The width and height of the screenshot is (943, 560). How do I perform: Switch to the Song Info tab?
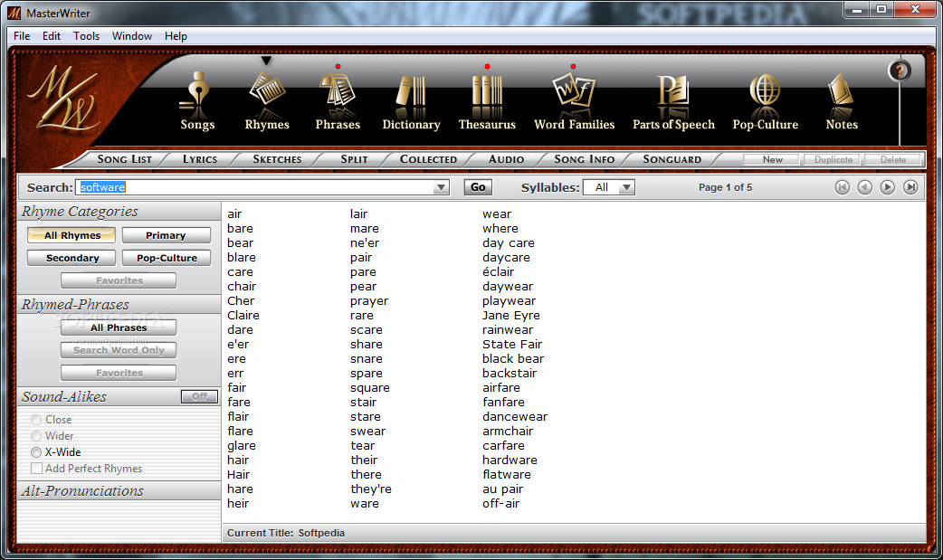coord(584,159)
